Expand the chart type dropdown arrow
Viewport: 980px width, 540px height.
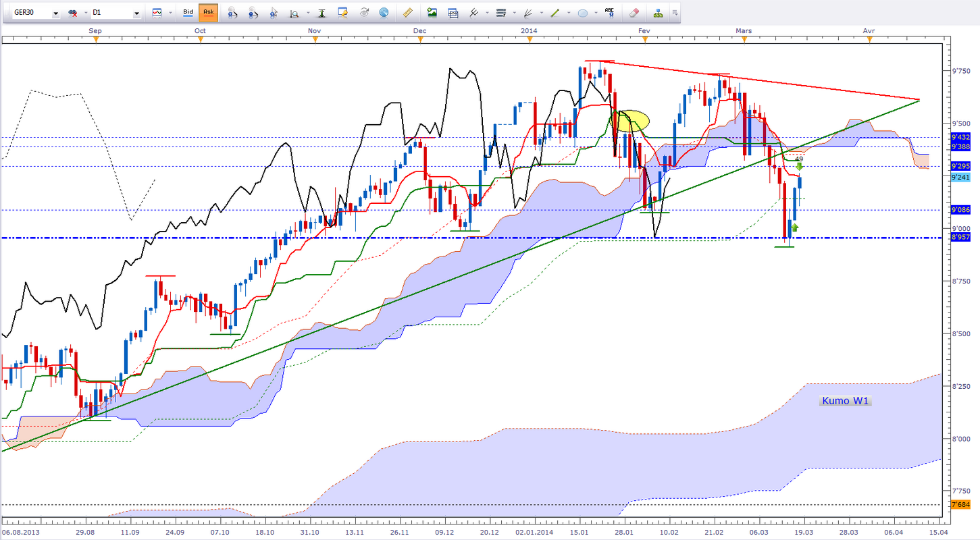(172, 13)
